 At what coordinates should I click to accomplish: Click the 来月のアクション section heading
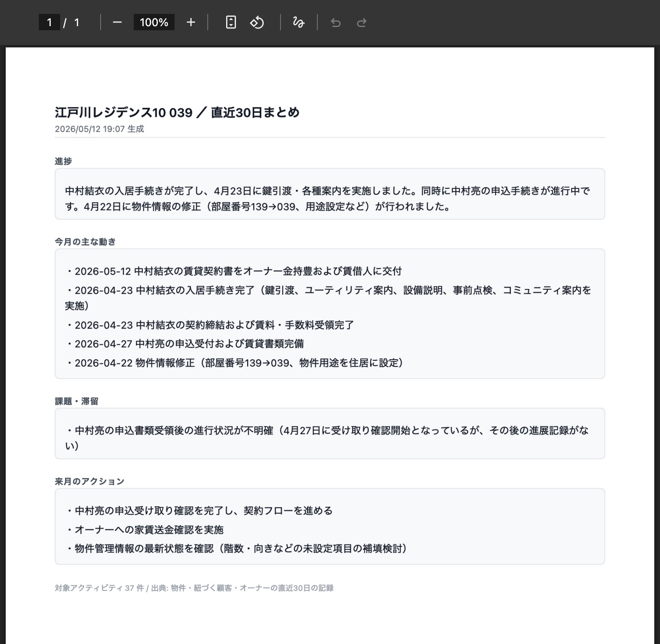(90, 481)
